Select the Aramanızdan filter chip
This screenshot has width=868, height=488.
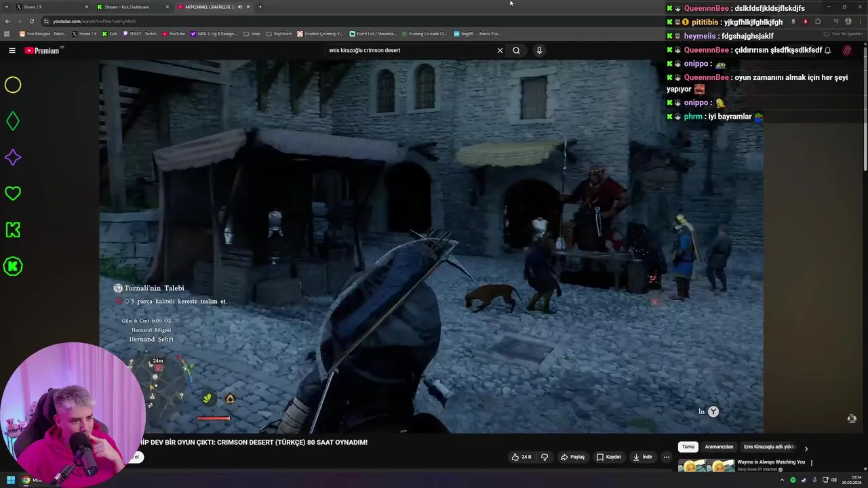point(719,447)
